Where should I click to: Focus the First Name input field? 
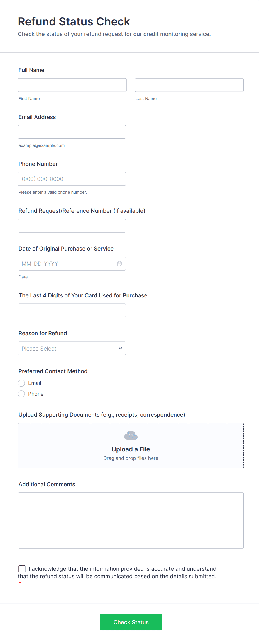tap(72, 85)
